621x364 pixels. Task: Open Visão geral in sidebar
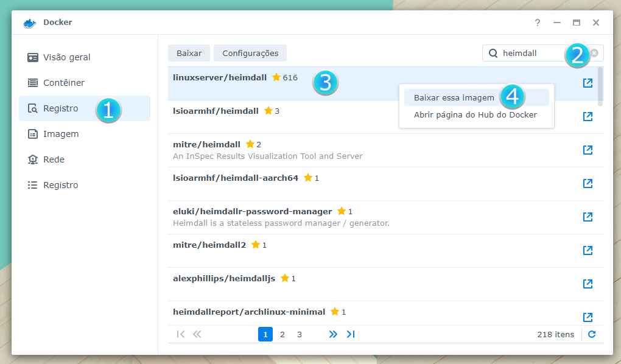coord(66,57)
